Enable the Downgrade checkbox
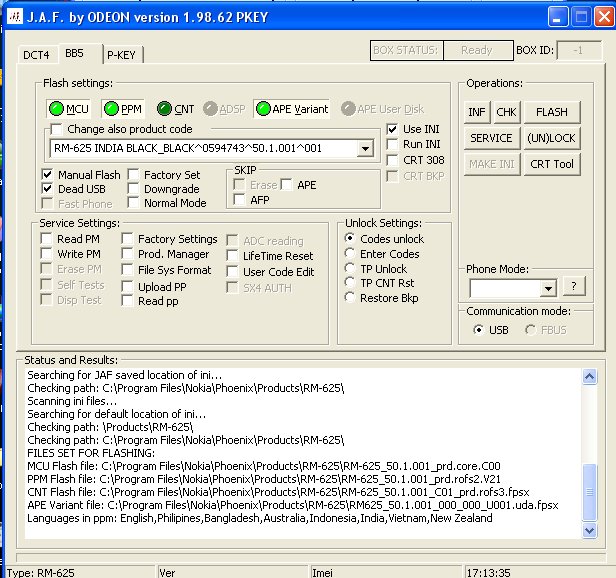The width and height of the screenshot is (616, 578). [x=133, y=189]
